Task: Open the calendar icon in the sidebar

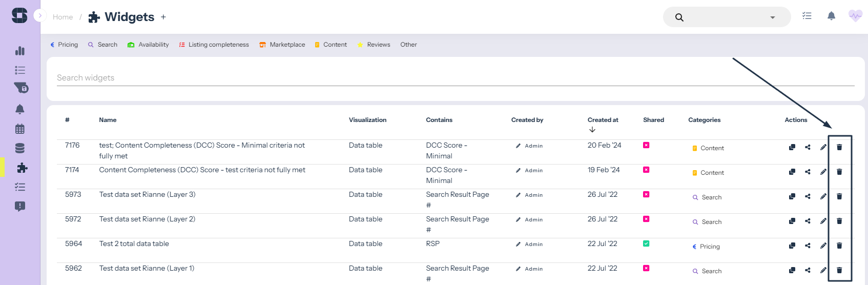Action: [20, 129]
